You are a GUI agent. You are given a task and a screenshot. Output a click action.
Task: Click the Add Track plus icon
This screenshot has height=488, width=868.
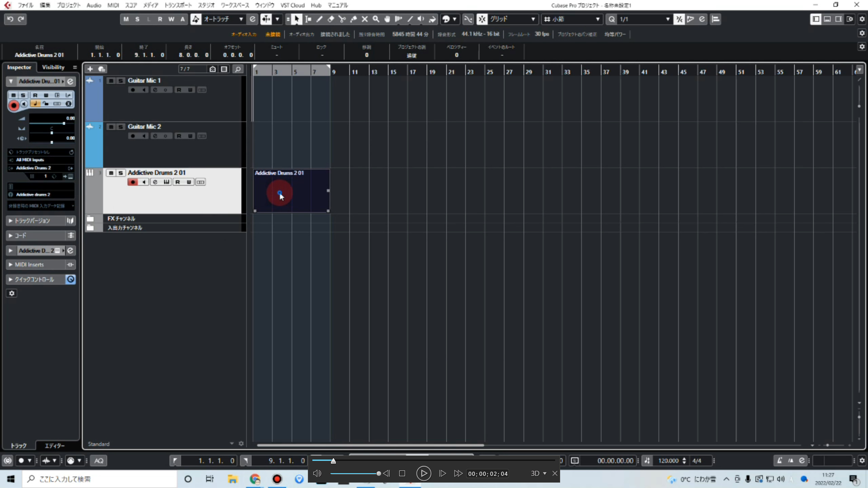click(x=90, y=69)
